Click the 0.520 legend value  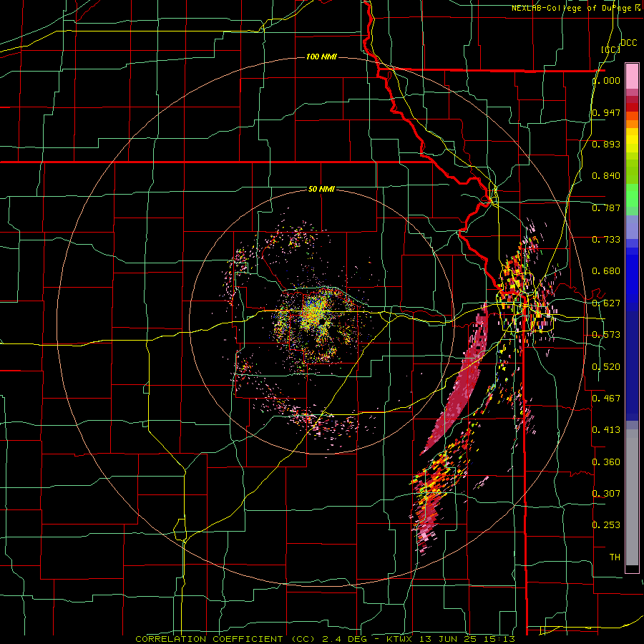(606, 367)
